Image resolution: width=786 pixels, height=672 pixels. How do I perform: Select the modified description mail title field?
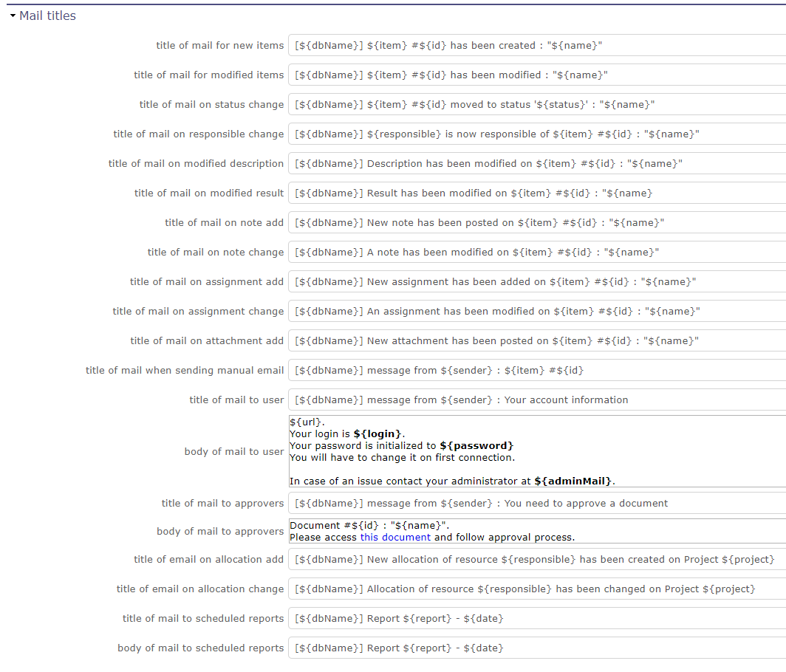517,163
